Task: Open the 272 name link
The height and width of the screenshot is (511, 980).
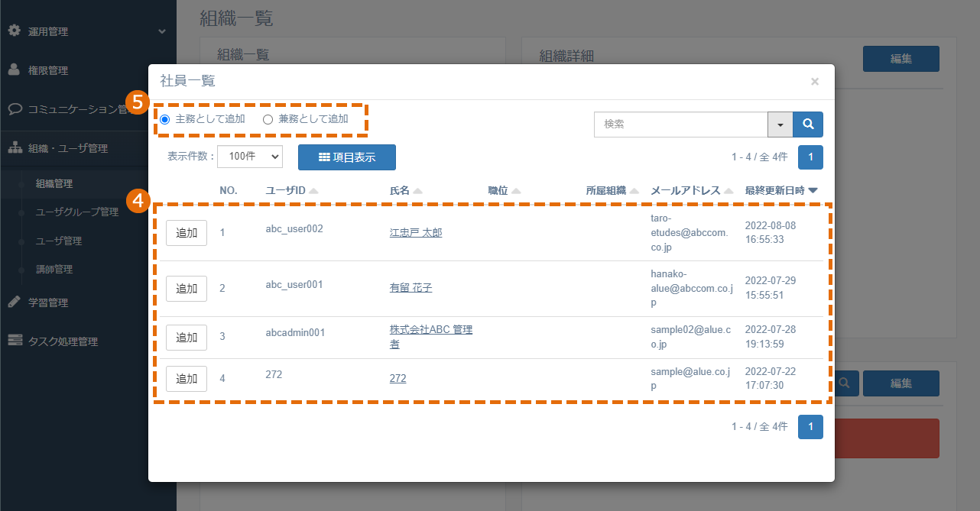Action: coord(398,378)
